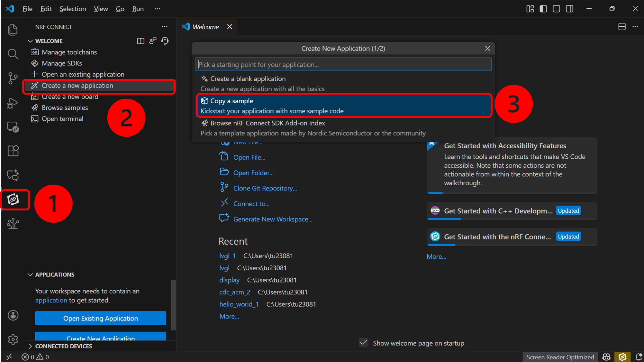This screenshot has width=644, height=362.
Task: Open the nRF Connect sidebar icon
Action: (x=13, y=200)
